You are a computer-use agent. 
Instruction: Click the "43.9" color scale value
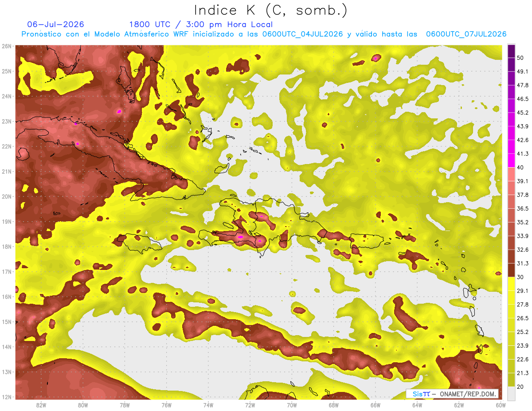(x=522, y=126)
